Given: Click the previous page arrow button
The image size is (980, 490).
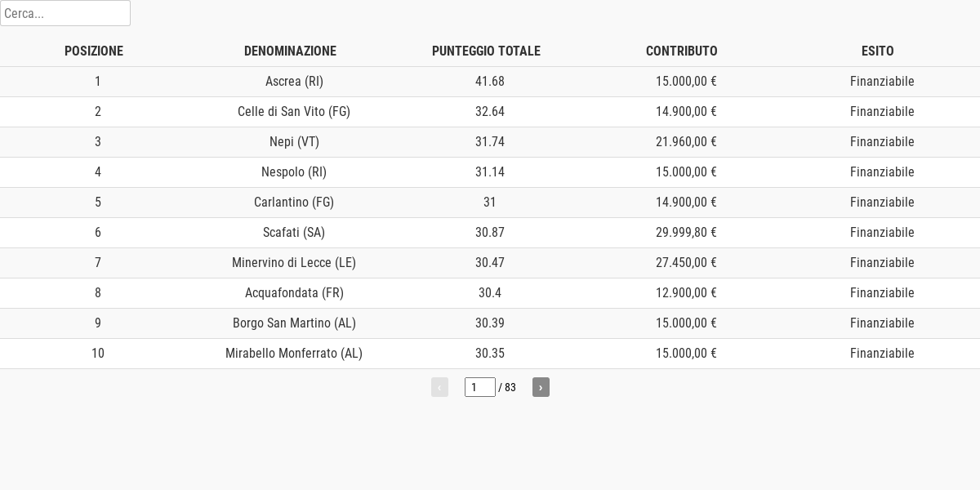Looking at the screenshot, I should 439,387.
